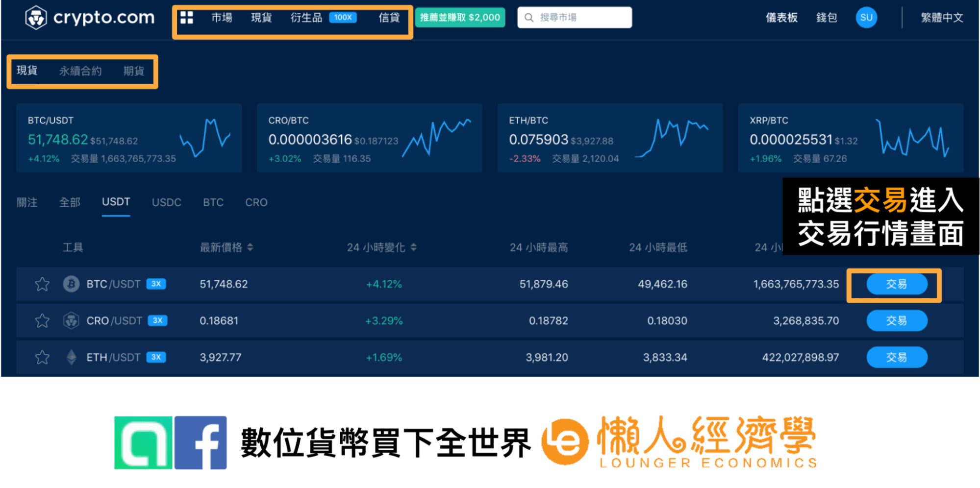Select the 關注 watchlist tab

[x=27, y=202]
